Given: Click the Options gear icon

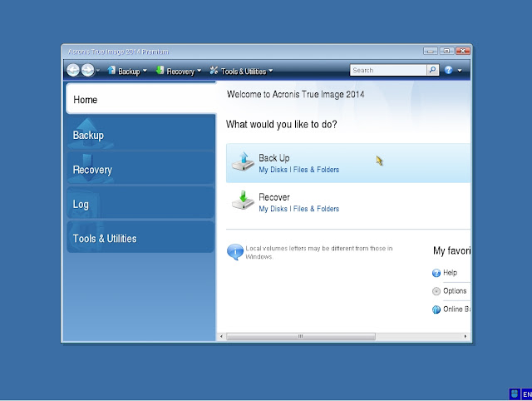Looking at the screenshot, I should coord(436,291).
